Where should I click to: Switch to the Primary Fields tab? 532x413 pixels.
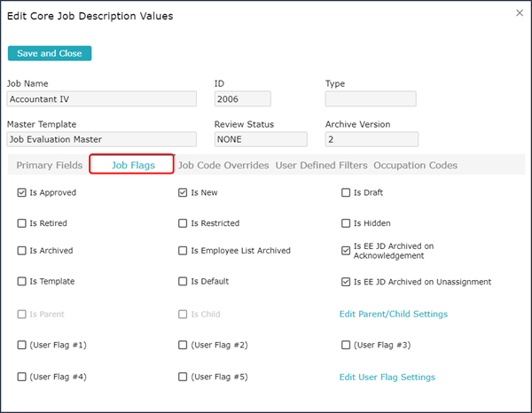click(47, 165)
